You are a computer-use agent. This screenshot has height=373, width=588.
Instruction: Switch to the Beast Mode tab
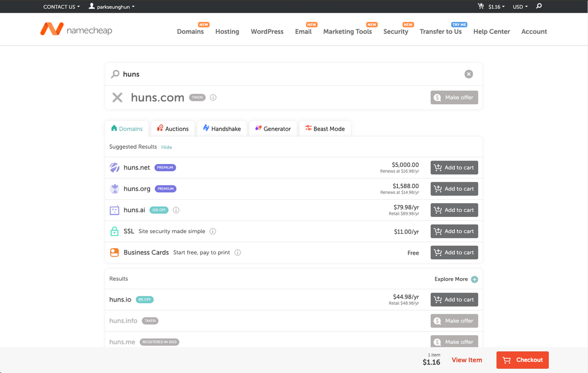[x=325, y=129]
